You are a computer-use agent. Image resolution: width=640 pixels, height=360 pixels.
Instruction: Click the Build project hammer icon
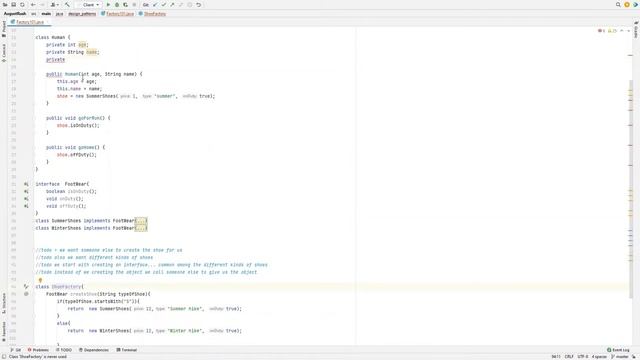[x=67, y=4]
